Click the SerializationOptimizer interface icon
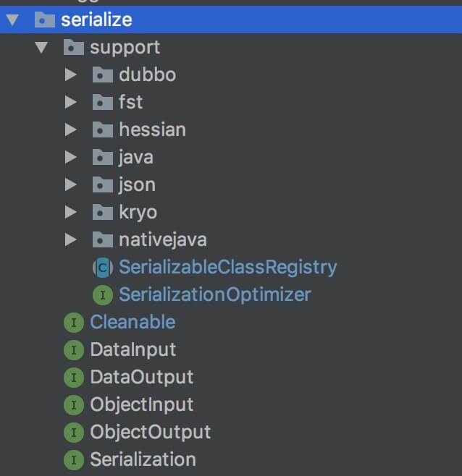This screenshot has height=476, width=462. click(x=102, y=295)
